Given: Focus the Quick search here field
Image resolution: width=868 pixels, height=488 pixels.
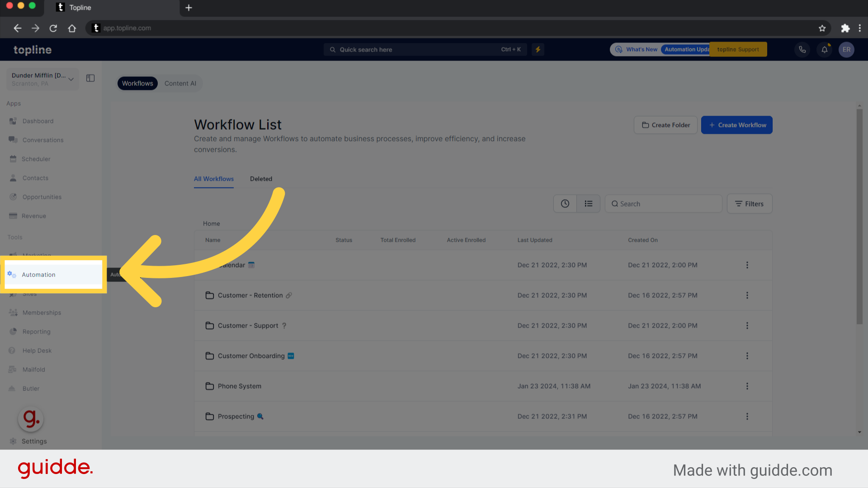Looking at the screenshot, I should coord(425,50).
